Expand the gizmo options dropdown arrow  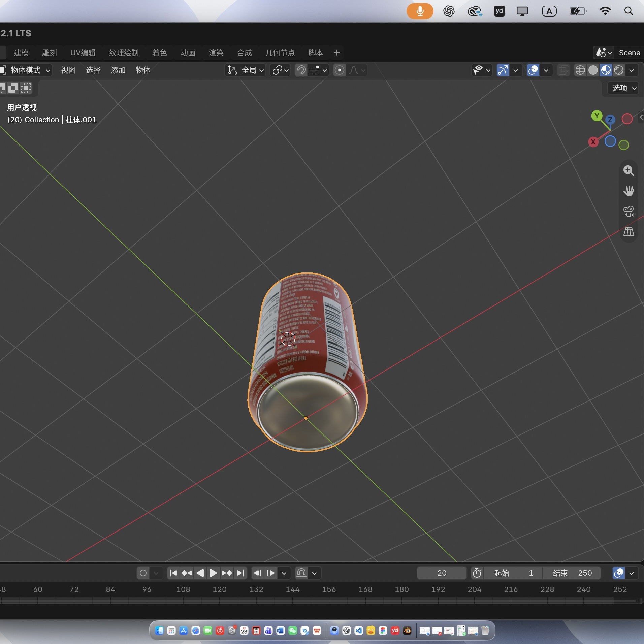point(515,70)
